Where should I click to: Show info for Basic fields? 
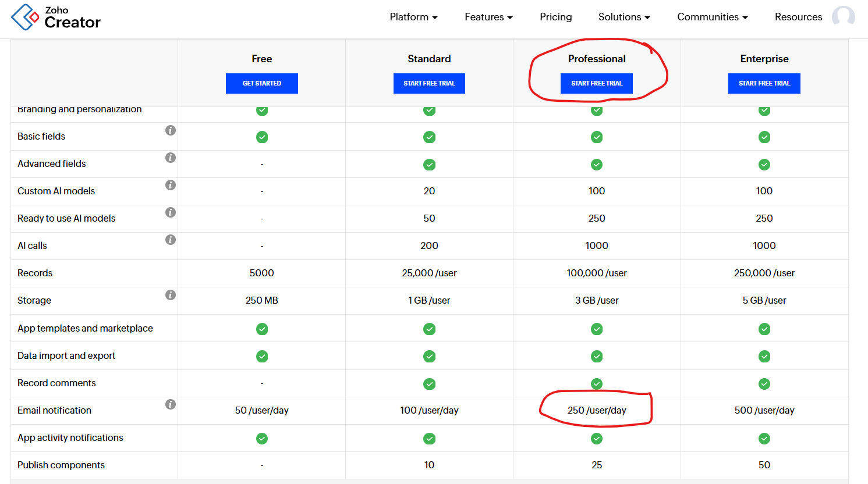coord(171,130)
